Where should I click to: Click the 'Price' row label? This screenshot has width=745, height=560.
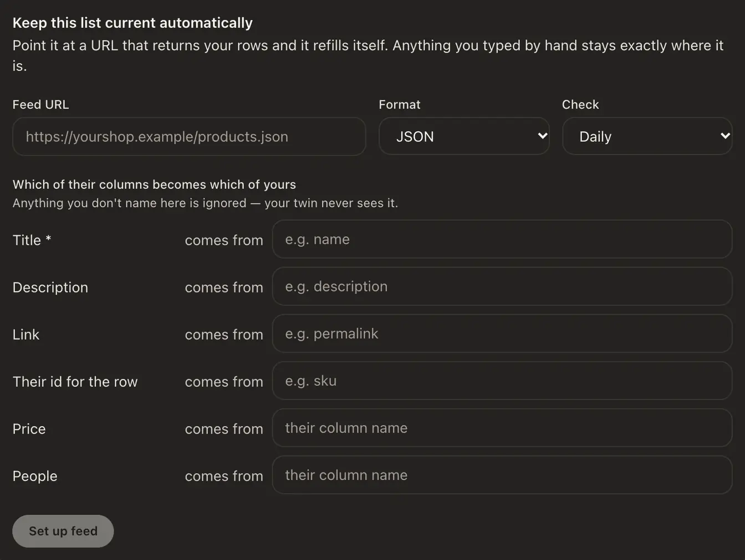29,429
